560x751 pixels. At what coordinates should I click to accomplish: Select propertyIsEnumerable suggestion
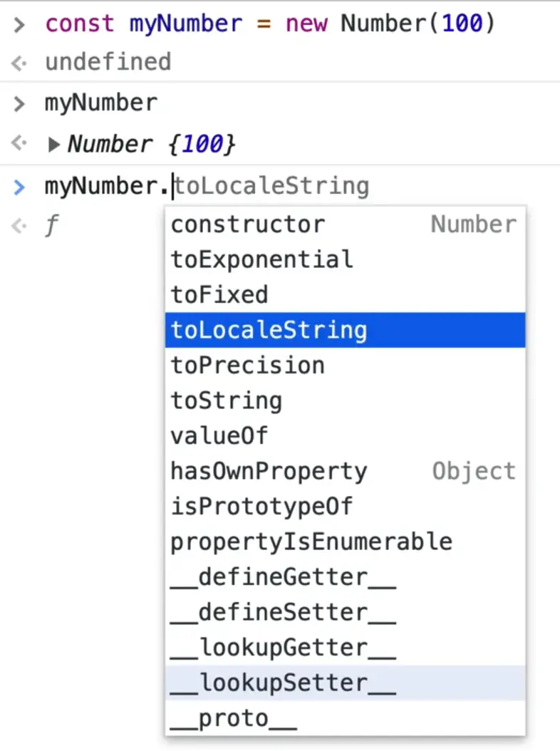click(x=311, y=542)
